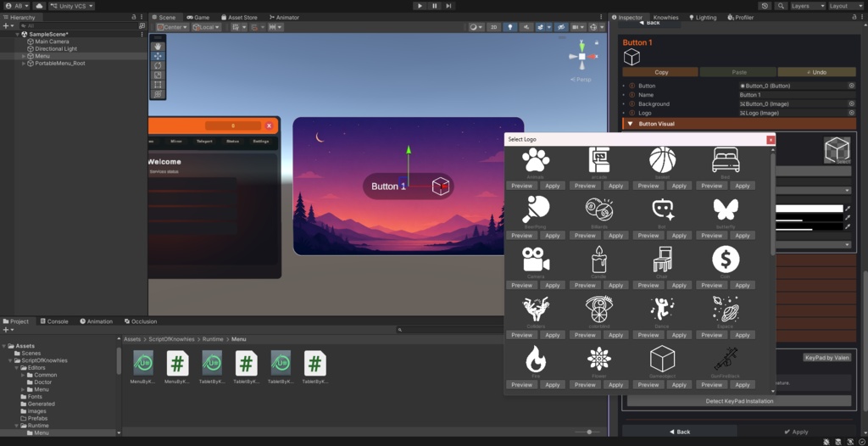868x446 pixels.
Task: Select the Fonts folder in Project
Action: point(35,397)
